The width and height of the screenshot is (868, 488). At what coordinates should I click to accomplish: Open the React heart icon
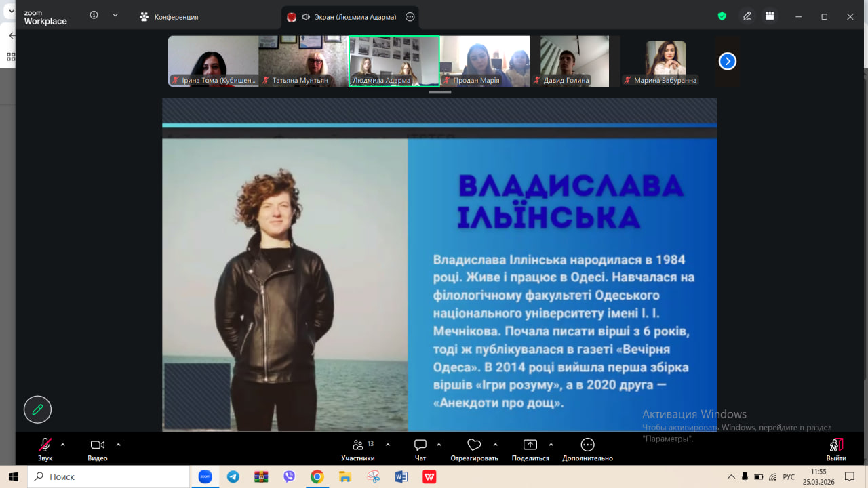point(474,449)
